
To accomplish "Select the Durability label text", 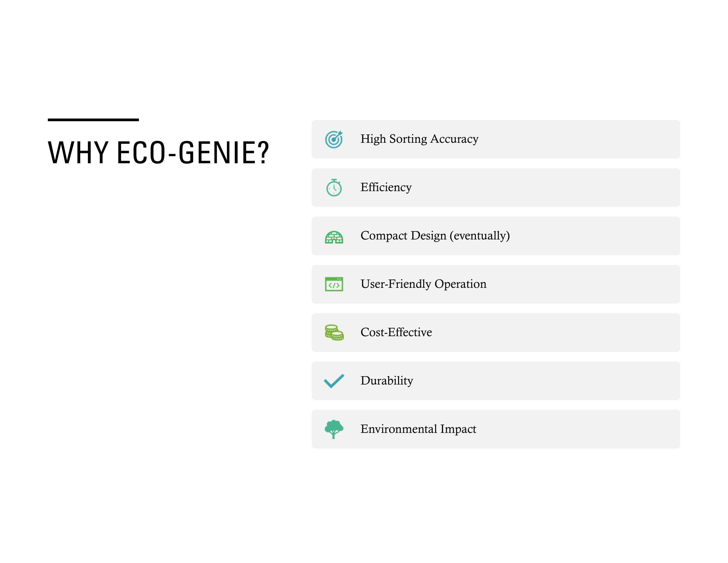I will [x=387, y=381].
